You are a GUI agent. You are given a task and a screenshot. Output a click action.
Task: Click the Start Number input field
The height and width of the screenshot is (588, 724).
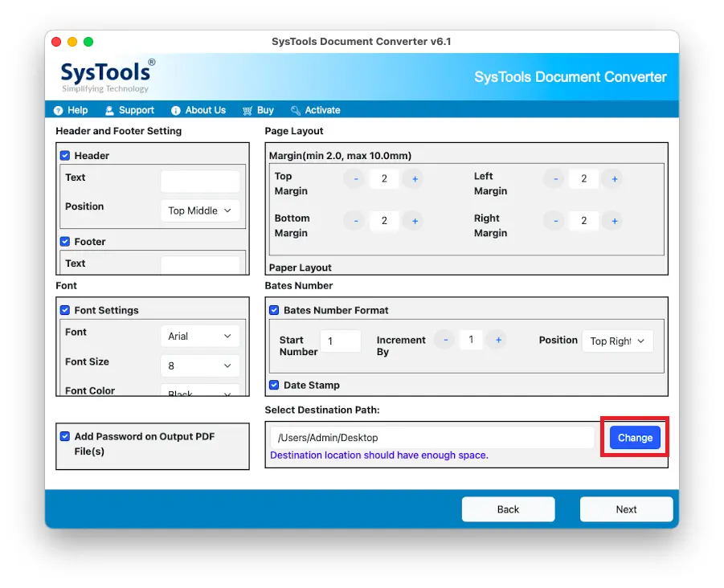(x=341, y=341)
